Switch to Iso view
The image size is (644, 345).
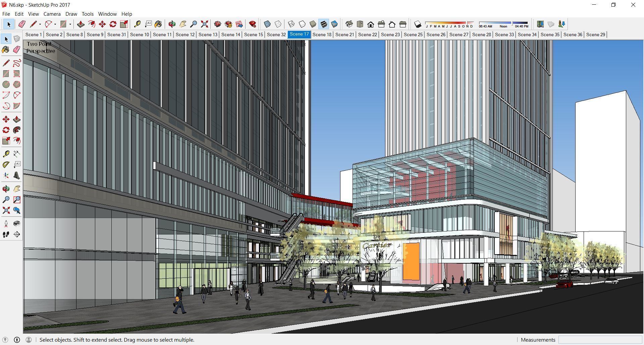point(349,24)
